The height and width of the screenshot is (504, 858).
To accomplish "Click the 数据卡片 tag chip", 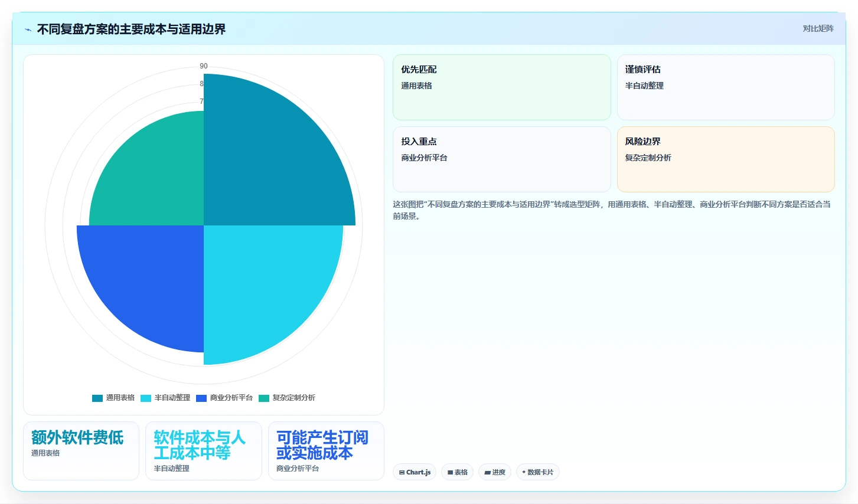I will pos(537,472).
